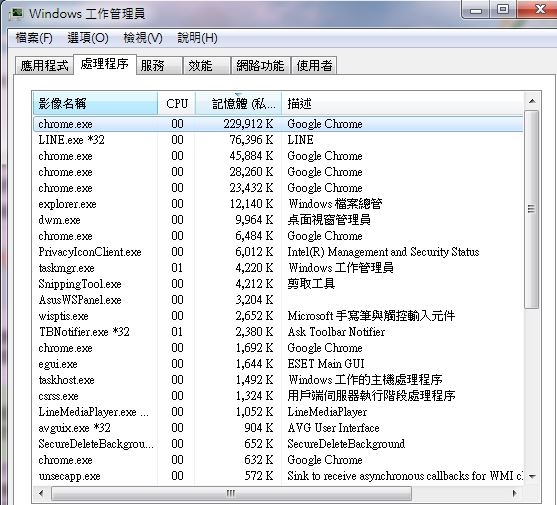Select the chrome.exe 1,692 K row
The height and width of the screenshot is (505, 557).
coord(278,348)
